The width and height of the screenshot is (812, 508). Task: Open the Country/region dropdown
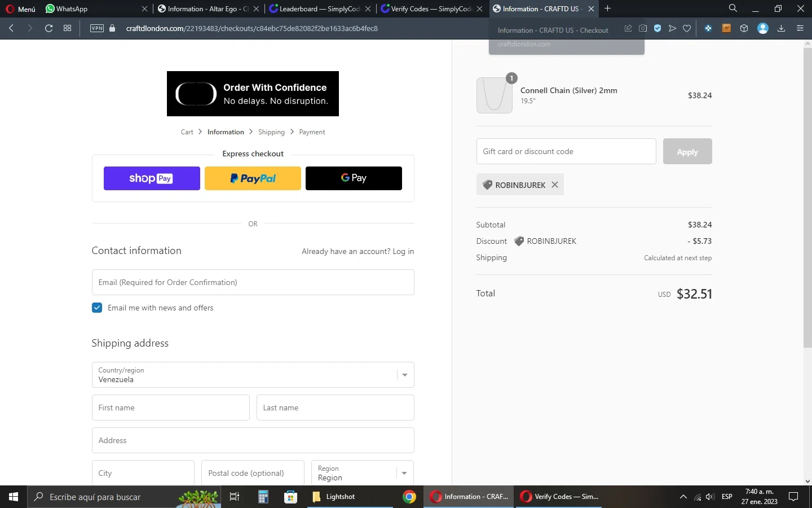[x=253, y=375]
